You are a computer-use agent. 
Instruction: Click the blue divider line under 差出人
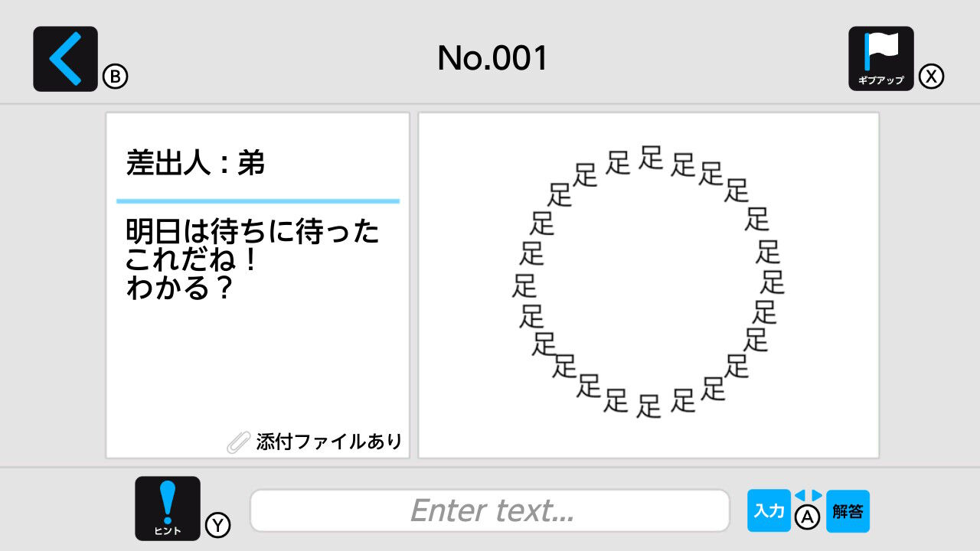[x=259, y=200]
